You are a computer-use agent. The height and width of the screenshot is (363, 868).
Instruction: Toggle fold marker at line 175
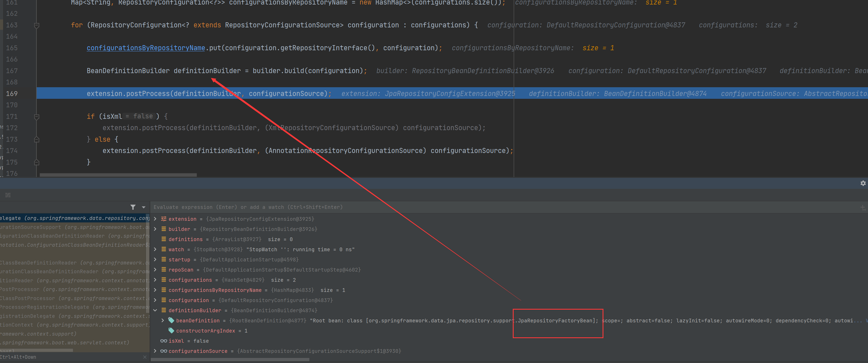coord(37,162)
